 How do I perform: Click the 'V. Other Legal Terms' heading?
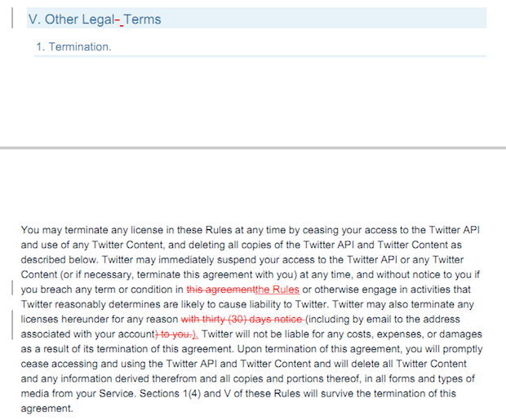click(95, 20)
